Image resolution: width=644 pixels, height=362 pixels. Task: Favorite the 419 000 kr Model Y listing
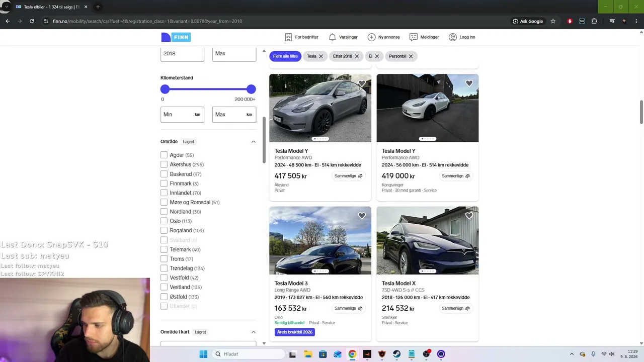(469, 83)
